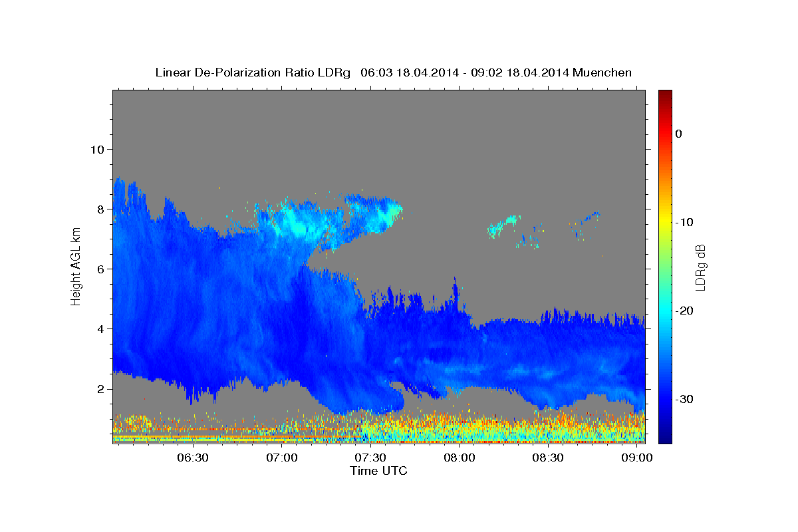Click the noisy yellow-red layer near ground at 08:00
Image resolution: width=798 pixels, height=532 pixels.
pos(459,426)
